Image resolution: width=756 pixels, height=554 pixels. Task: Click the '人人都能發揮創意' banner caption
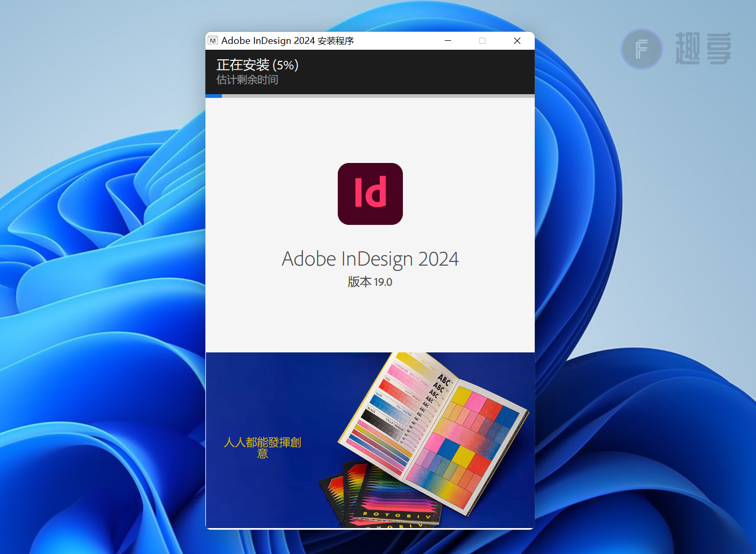tap(263, 448)
